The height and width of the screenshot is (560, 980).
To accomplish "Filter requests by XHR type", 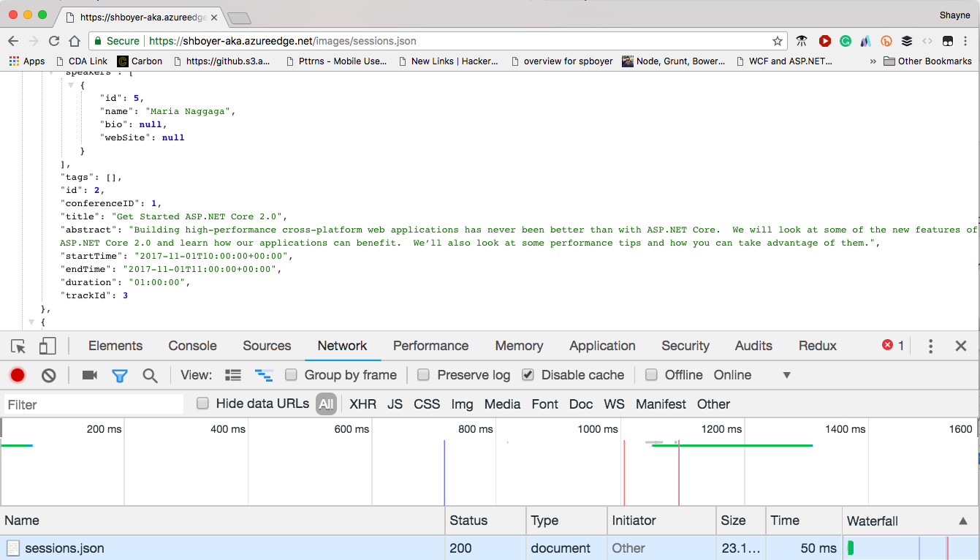I will coord(362,404).
